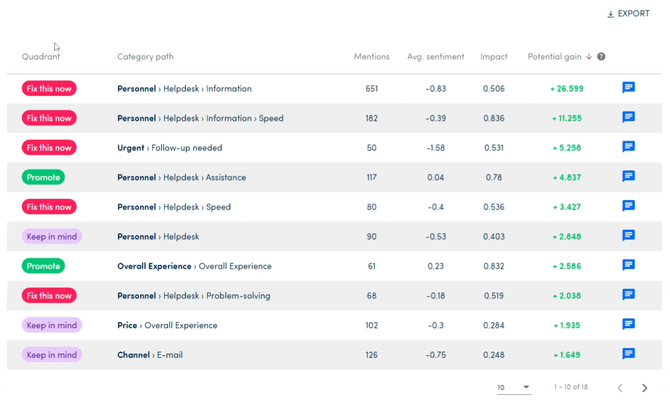Screen dimensions: 670x409
Task: Click the Impact column header
Action: tap(493, 57)
